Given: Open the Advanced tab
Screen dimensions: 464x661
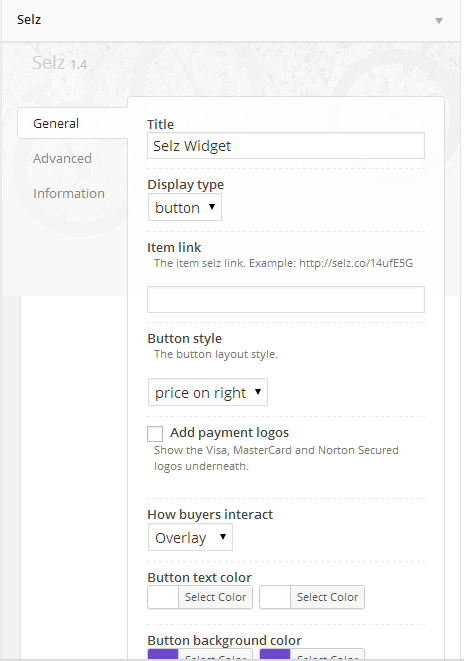Looking at the screenshot, I should (62, 159).
